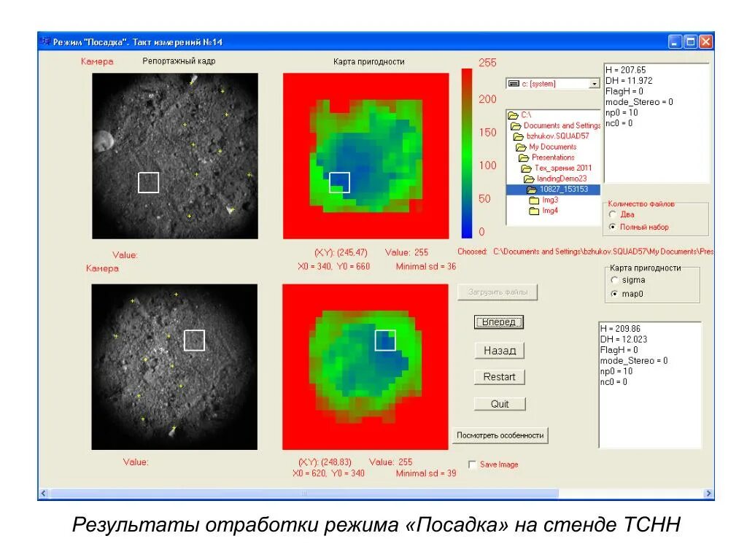
Task: Close the Режим Посадка window
Action: click(x=706, y=42)
